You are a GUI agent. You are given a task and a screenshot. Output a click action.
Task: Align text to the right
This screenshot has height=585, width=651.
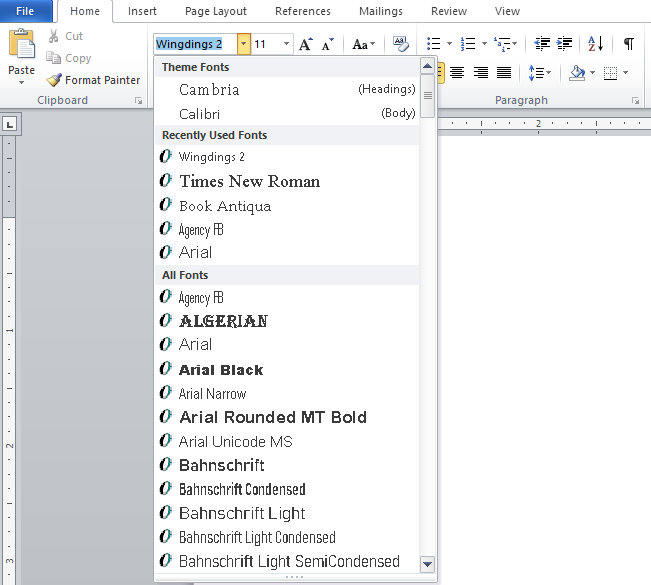[x=481, y=73]
